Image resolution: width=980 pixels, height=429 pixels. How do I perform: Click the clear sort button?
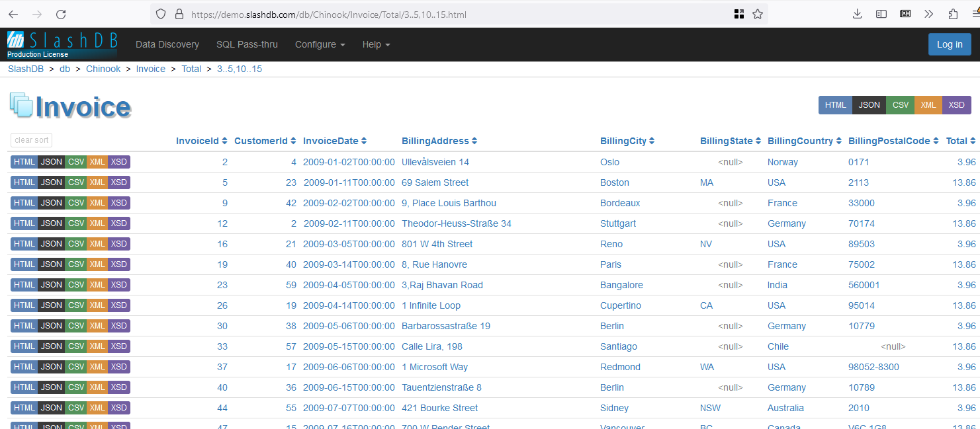32,140
